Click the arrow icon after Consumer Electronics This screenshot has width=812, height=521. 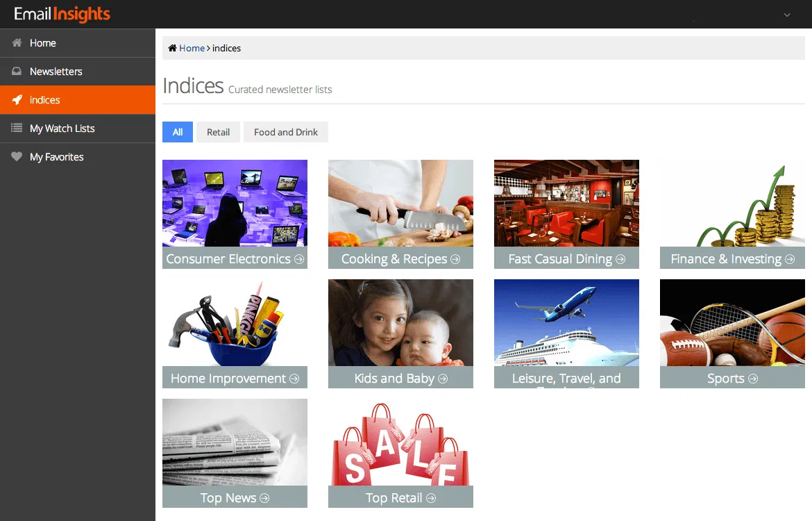[299, 259]
